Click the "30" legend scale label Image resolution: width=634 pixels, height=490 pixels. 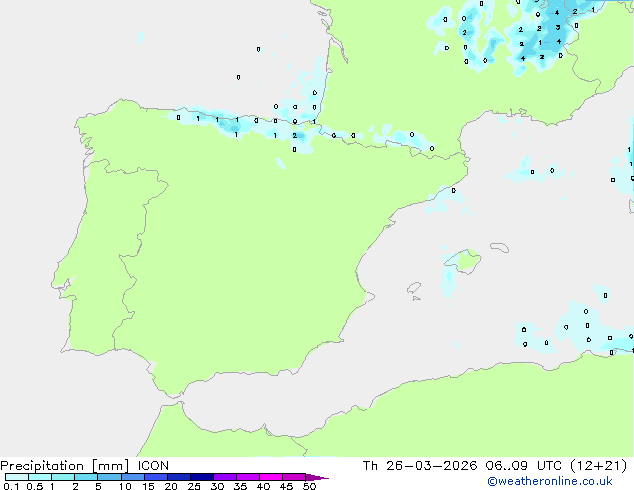[217, 486]
